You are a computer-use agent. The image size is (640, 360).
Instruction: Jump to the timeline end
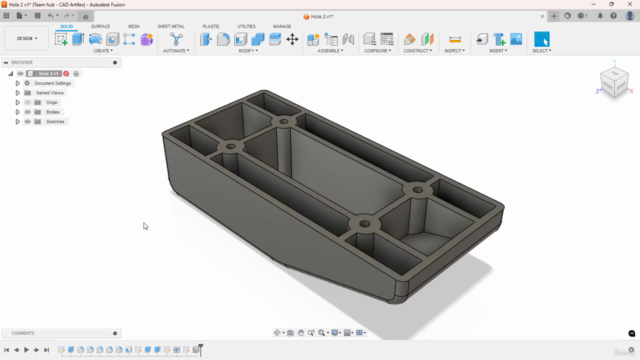pos(47,350)
